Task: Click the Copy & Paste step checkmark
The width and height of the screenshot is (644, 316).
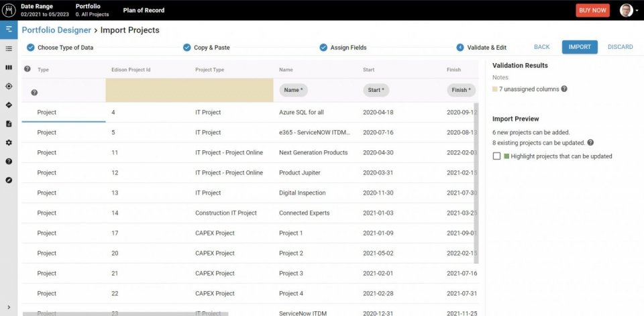Action: tap(187, 47)
